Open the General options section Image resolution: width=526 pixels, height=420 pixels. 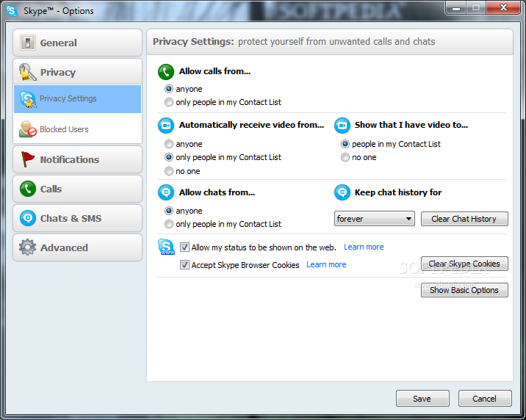click(x=77, y=43)
